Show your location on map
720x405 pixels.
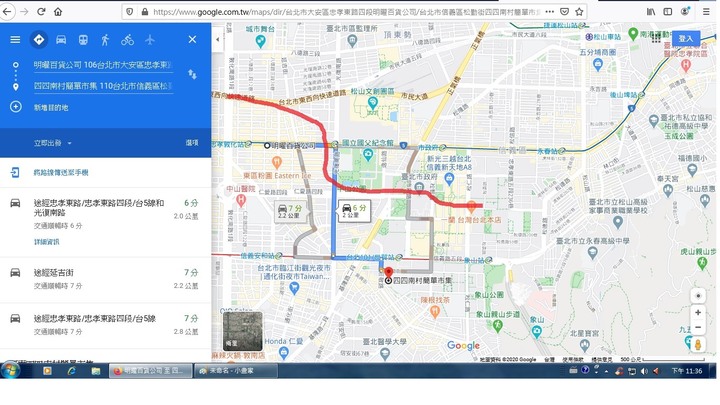(698, 296)
